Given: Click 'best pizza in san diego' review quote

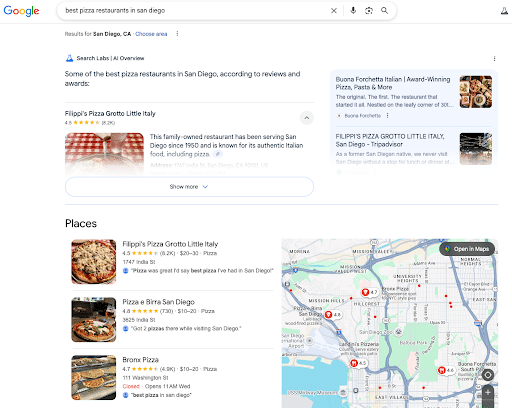Looking at the screenshot, I should pos(161,395).
